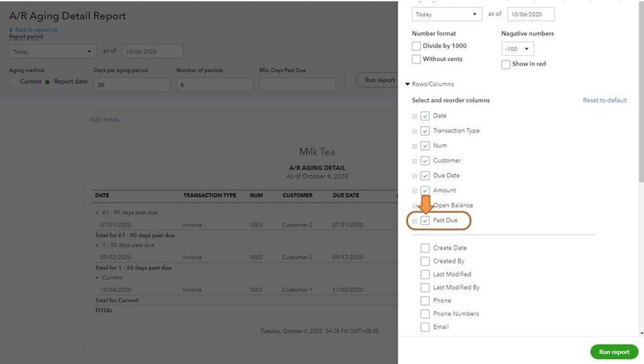
Task: Open the Report period Today dropdown
Action: [x=53, y=52]
